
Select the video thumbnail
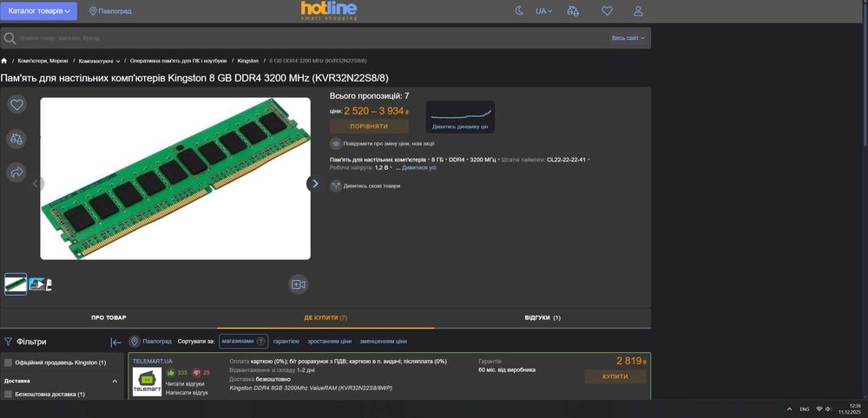(40, 284)
